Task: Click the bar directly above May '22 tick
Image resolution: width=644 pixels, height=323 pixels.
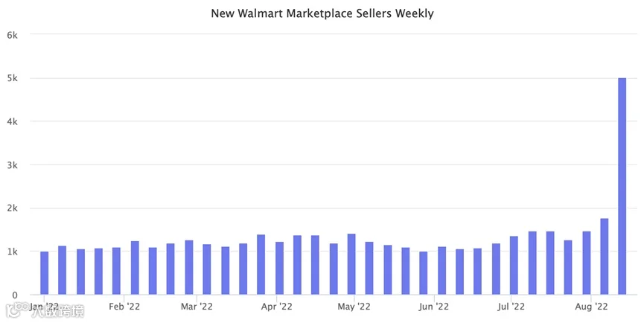Action: (x=351, y=264)
